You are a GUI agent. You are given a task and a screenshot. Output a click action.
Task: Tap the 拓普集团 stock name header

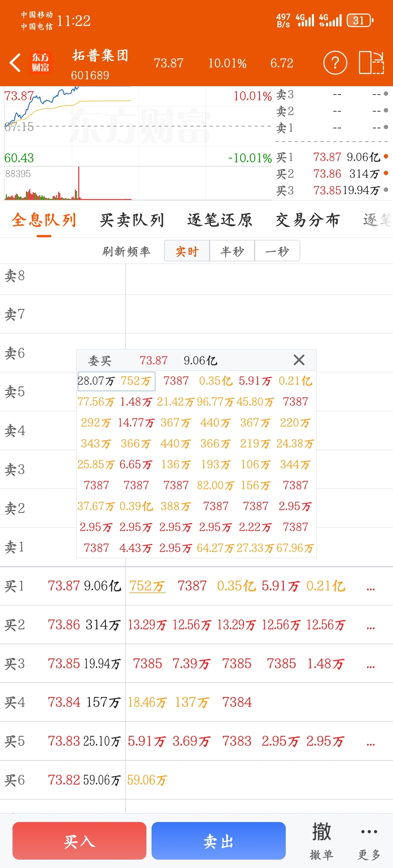(100, 55)
